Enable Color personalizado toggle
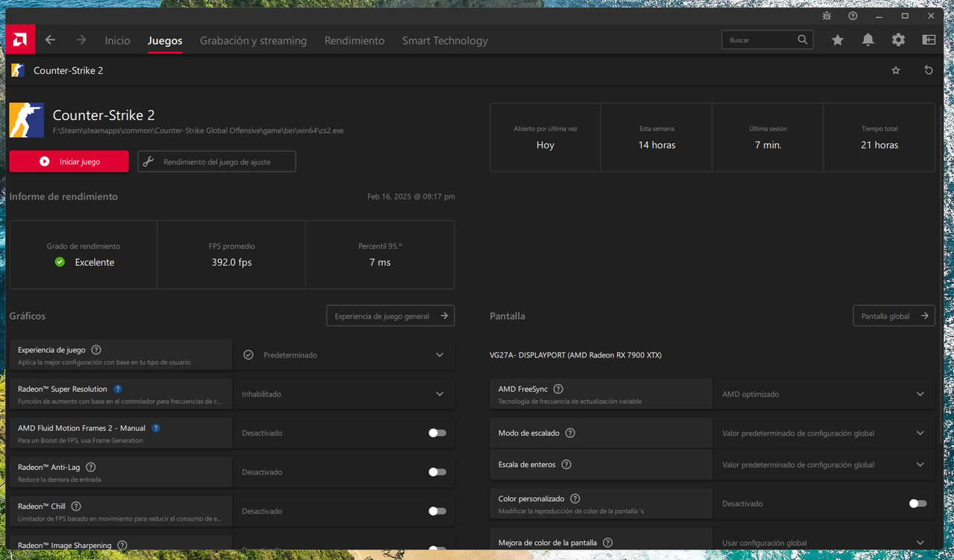 917,503
